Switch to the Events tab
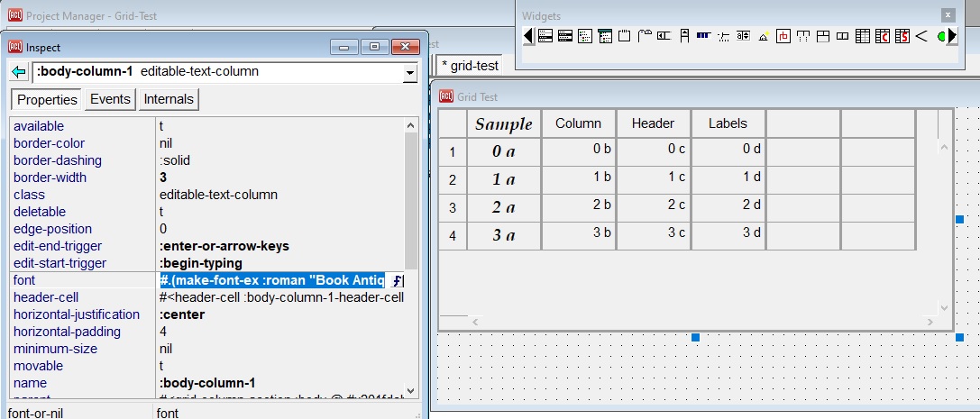Viewport: 980px width, 419px height. coord(109,99)
